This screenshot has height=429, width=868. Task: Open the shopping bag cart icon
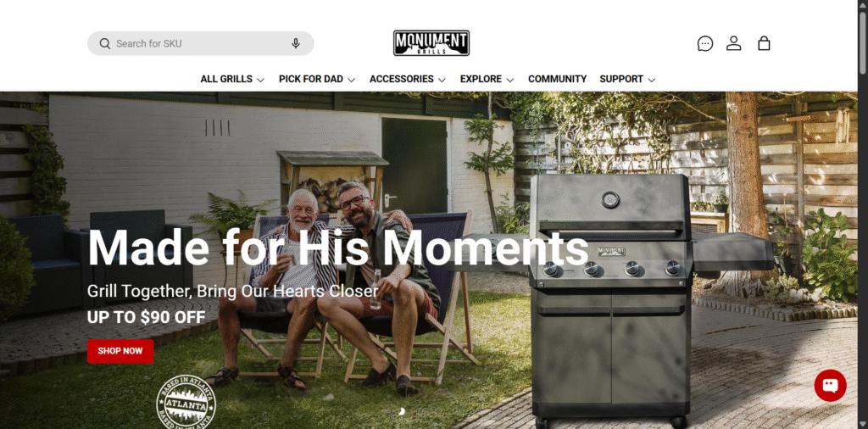coord(764,43)
